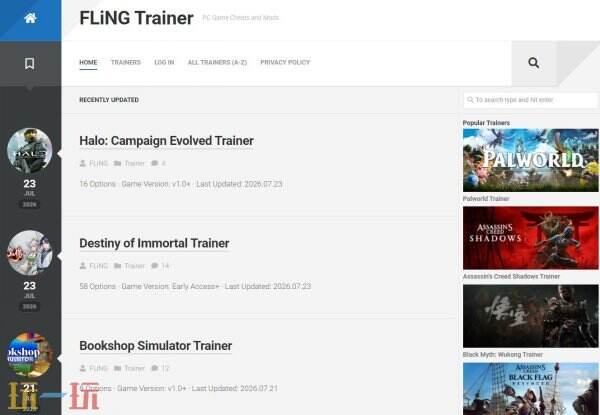Click comment bubble icon under Bookshop Simulator
The height and width of the screenshot is (415, 600).
pyautogui.click(x=155, y=368)
